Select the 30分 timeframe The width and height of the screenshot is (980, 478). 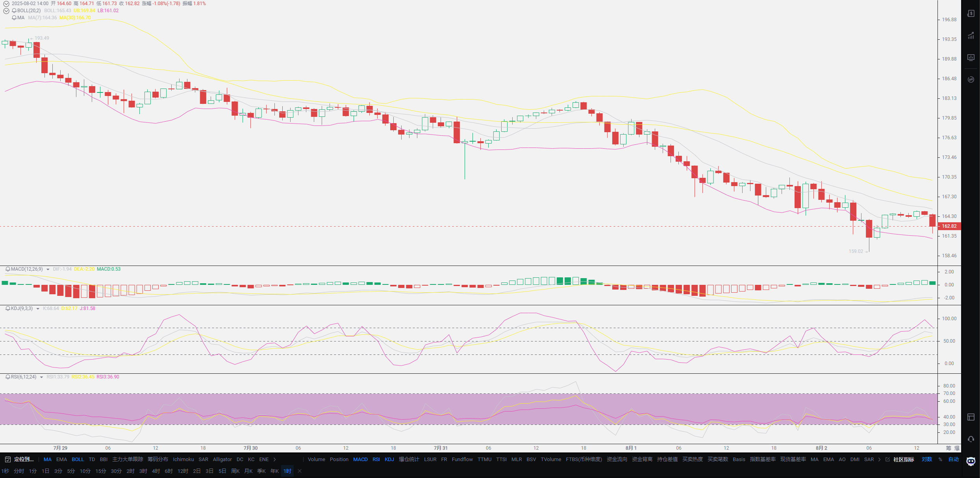tap(116, 471)
